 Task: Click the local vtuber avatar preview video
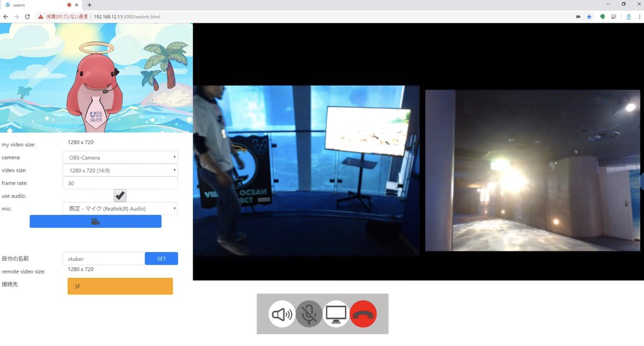(96, 78)
